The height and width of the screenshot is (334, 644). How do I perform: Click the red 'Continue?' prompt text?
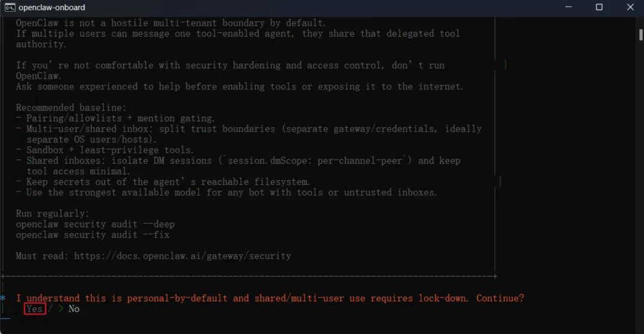500,298
